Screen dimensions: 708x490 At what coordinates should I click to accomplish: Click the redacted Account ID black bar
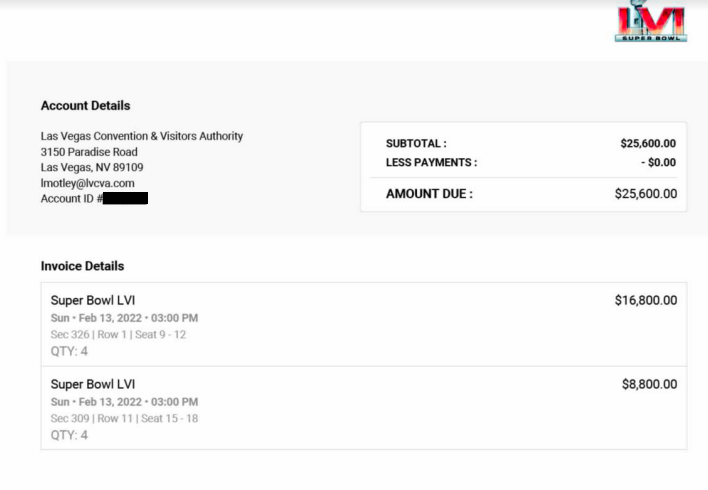125,199
